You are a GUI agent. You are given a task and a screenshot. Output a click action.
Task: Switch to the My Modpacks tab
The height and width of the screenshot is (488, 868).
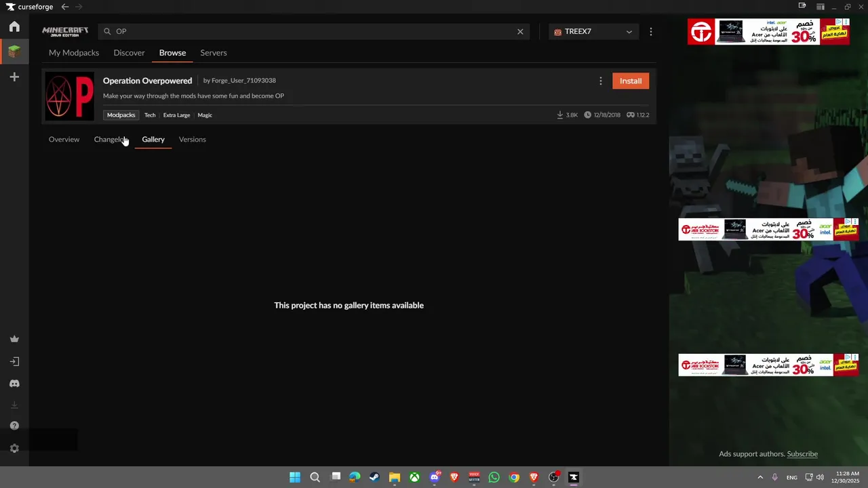[x=74, y=53]
